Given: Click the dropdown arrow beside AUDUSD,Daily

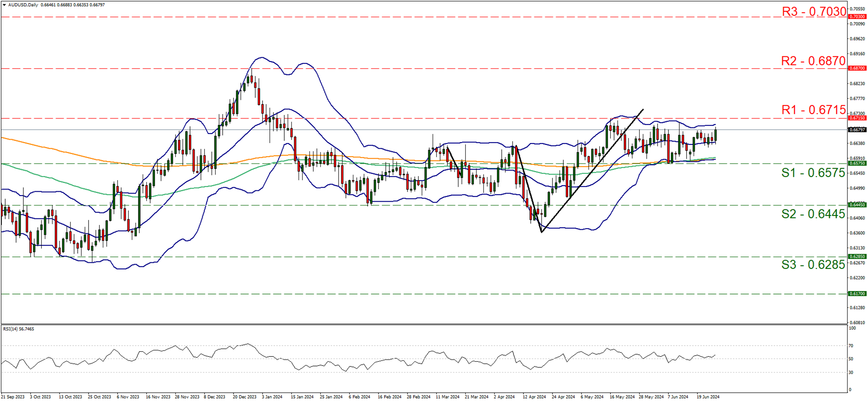Looking at the screenshot, I should pyautogui.click(x=4, y=5).
